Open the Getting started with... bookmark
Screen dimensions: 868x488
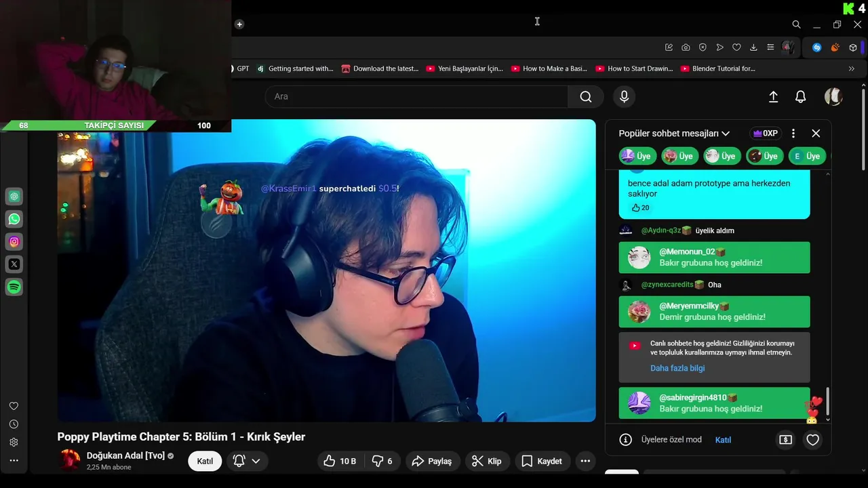coord(295,68)
